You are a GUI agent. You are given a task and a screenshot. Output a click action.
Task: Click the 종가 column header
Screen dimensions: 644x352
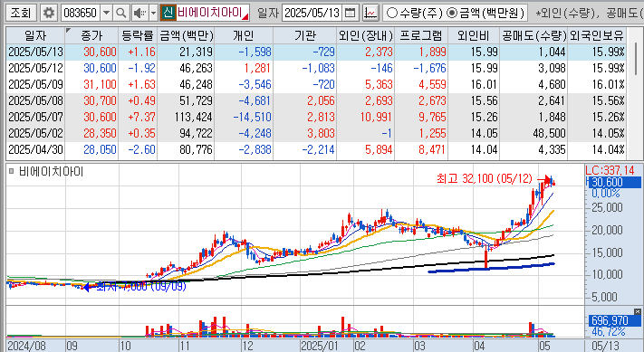click(x=91, y=35)
